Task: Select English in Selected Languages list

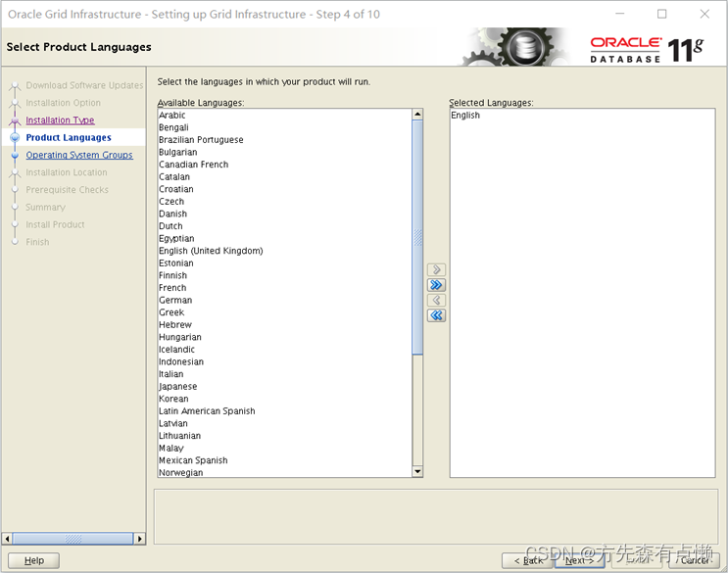Action: (582, 115)
